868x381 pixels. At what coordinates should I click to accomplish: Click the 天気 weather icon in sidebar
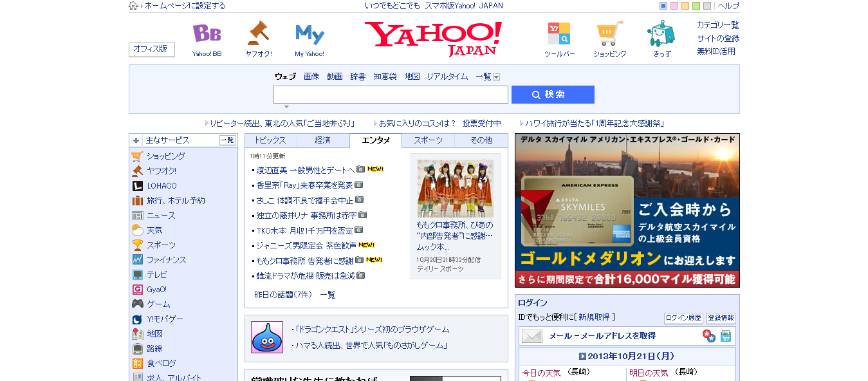point(137,230)
